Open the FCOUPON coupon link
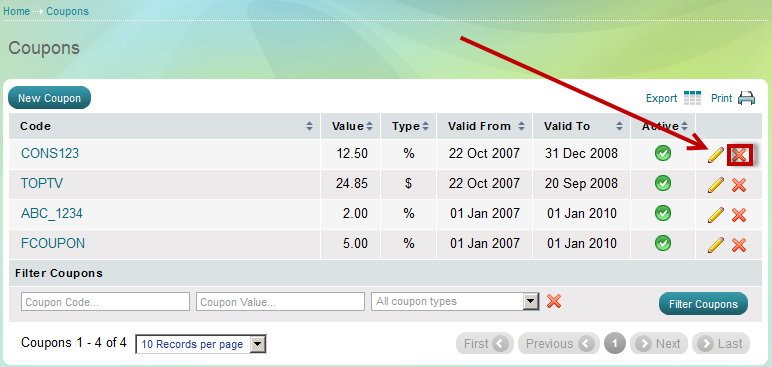 [x=53, y=243]
